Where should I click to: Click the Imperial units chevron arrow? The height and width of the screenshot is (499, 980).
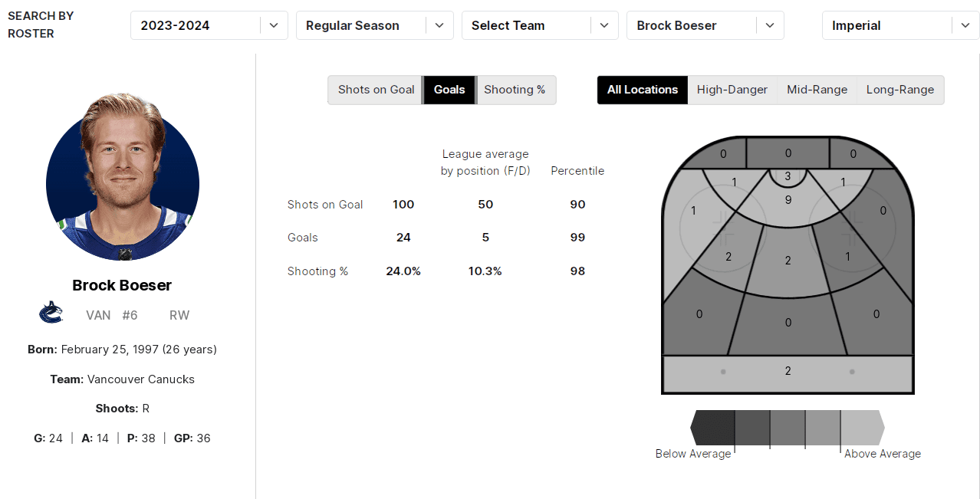(965, 25)
